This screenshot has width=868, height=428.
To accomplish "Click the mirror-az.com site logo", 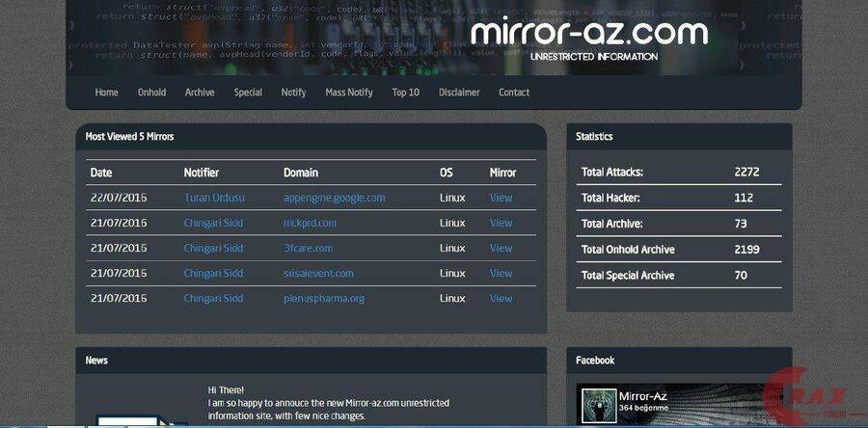I will tap(589, 33).
